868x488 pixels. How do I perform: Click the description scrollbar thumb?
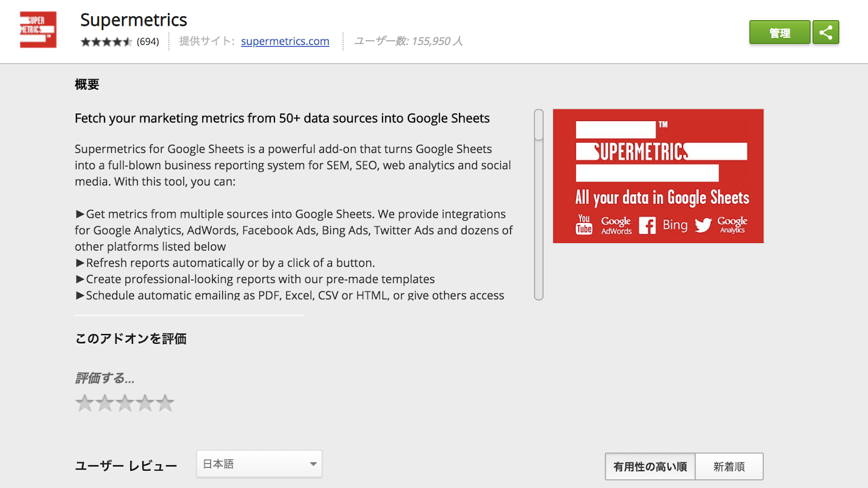click(539, 125)
